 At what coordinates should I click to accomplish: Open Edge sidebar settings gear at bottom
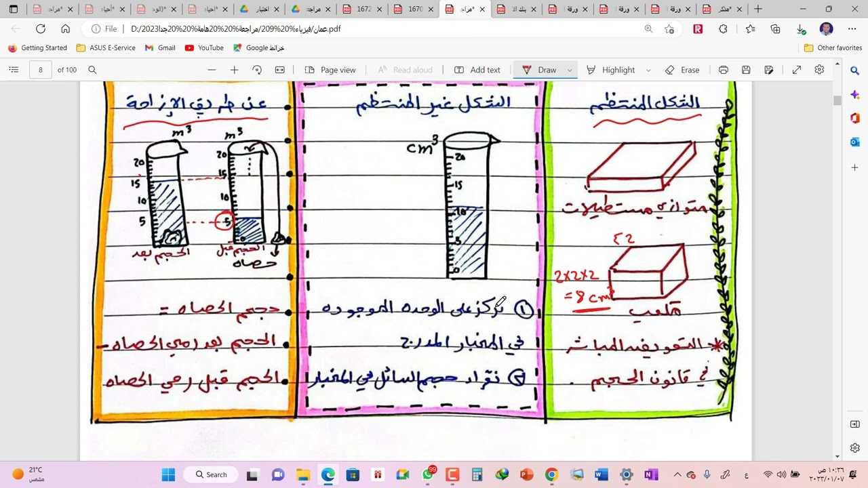pos(854,448)
